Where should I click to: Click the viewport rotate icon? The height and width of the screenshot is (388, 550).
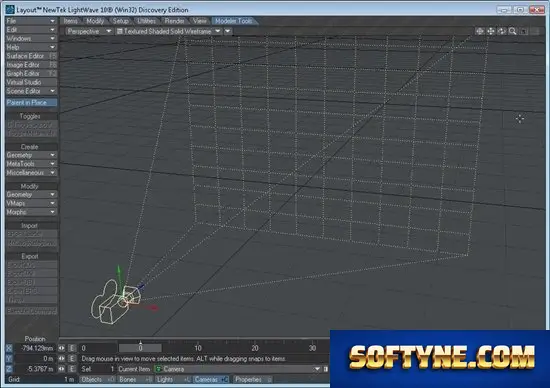[502, 31]
